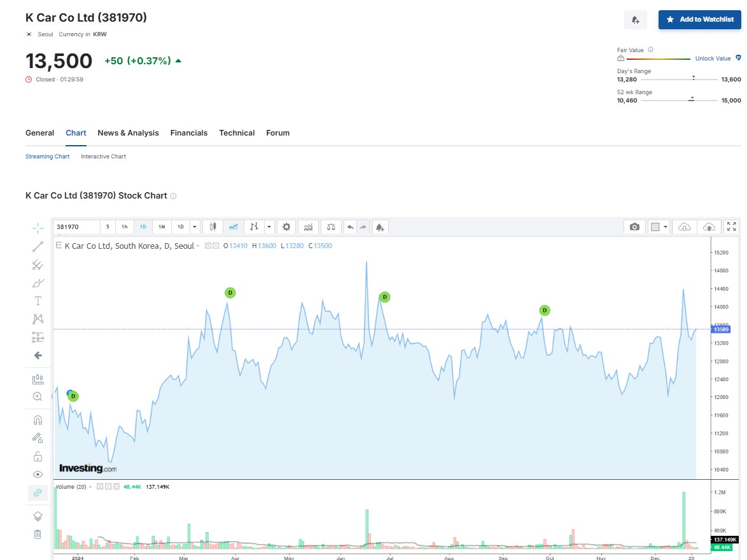
Task: Click the symbol search field 381970
Action: tap(76, 227)
